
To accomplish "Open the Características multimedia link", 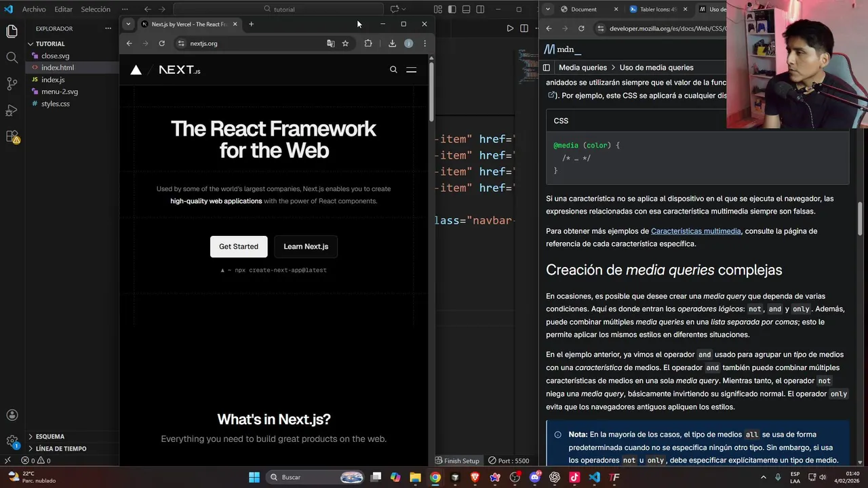I will point(696,231).
